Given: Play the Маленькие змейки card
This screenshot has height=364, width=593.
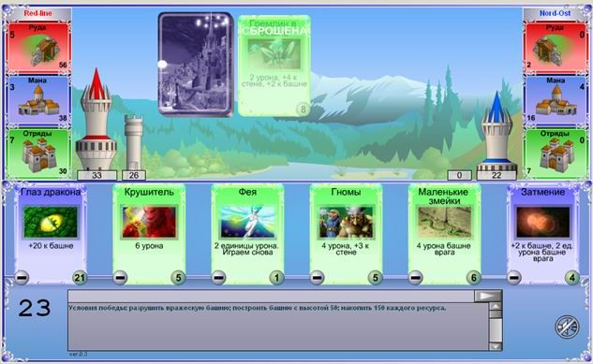Looking at the screenshot, I should [x=444, y=233].
